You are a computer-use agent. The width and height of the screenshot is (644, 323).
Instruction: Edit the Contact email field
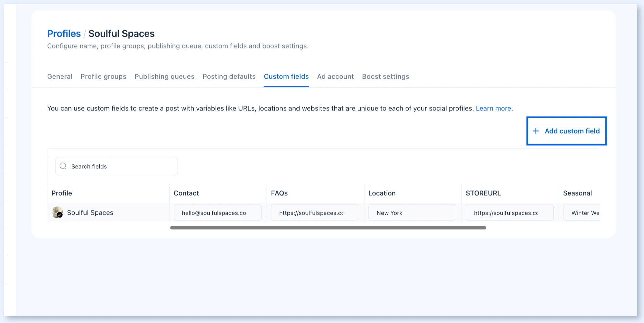[x=217, y=213]
